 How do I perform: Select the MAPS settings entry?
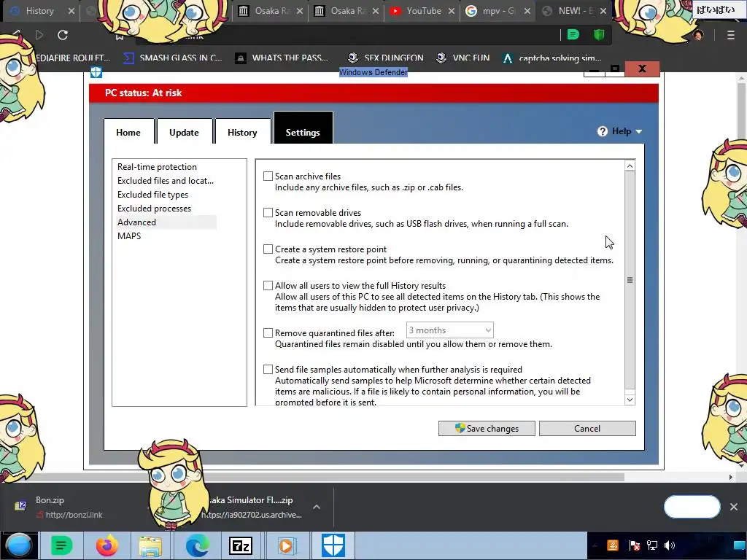point(129,236)
